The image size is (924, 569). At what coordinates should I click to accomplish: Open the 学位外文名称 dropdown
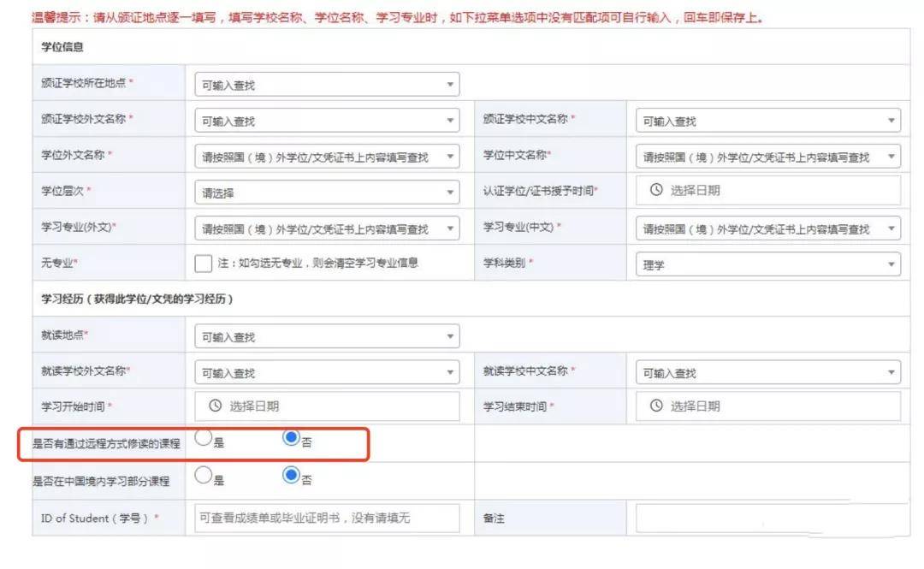(x=327, y=157)
